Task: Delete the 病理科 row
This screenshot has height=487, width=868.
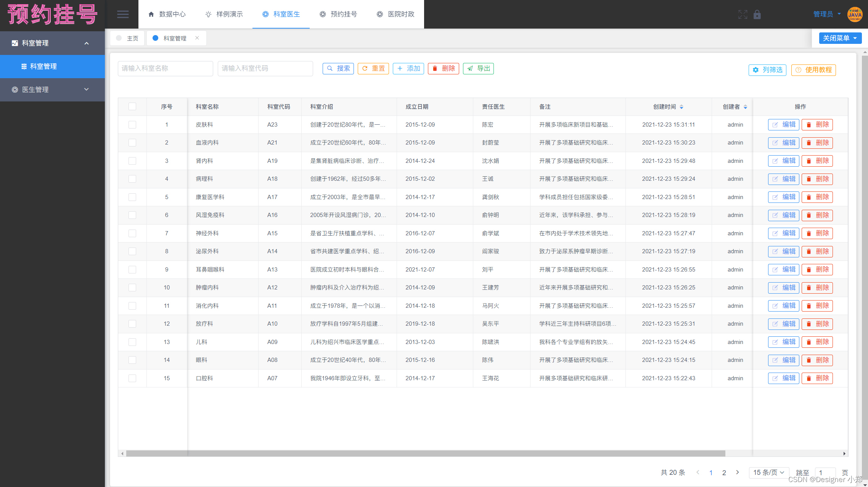Action: (817, 179)
